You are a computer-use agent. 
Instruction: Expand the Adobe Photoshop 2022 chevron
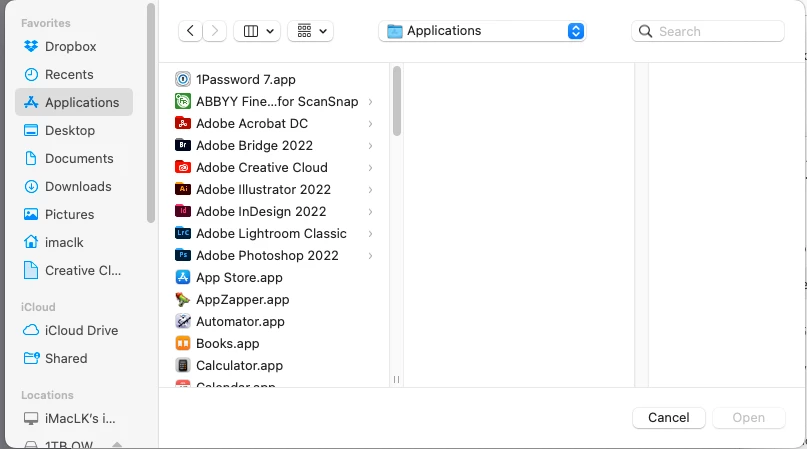[x=370, y=255]
